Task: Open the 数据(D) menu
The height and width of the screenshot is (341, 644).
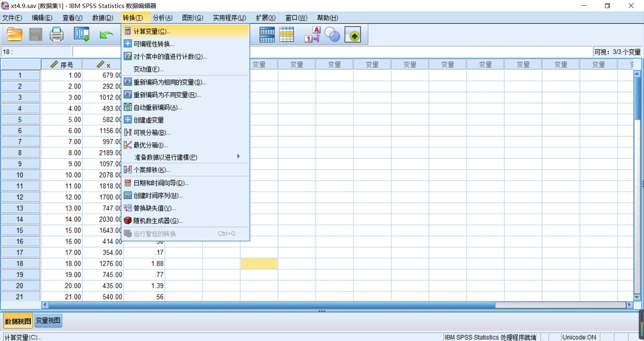Action: coord(103,18)
